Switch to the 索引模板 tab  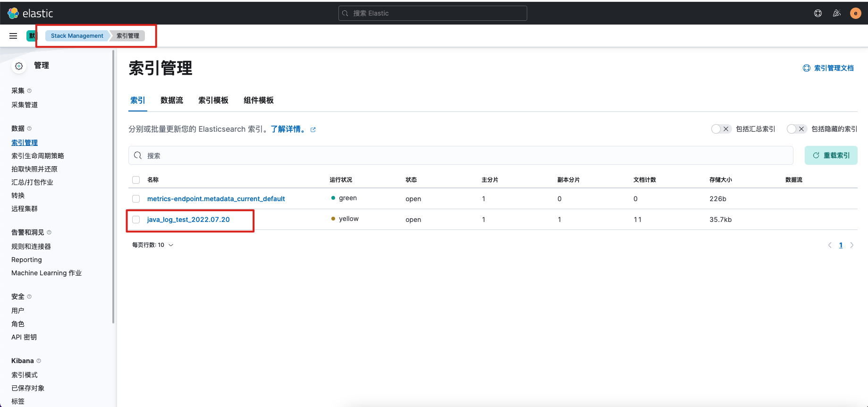(x=213, y=100)
